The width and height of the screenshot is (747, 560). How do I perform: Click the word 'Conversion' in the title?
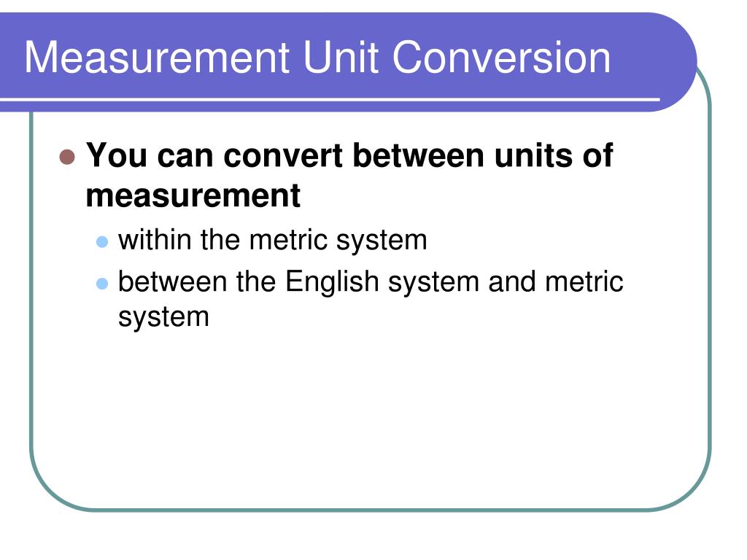(x=502, y=58)
